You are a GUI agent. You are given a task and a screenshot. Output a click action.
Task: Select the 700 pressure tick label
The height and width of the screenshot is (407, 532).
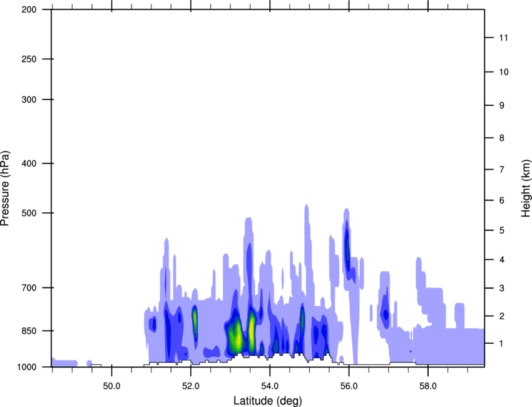coord(29,287)
